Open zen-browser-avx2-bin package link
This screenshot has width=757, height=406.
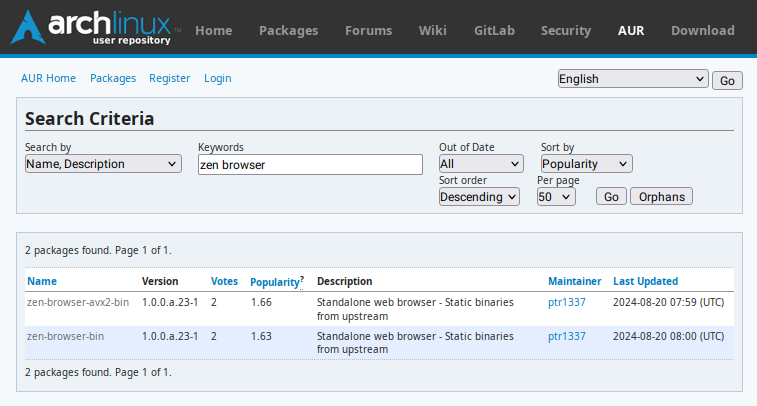click(x=78, y=302)
